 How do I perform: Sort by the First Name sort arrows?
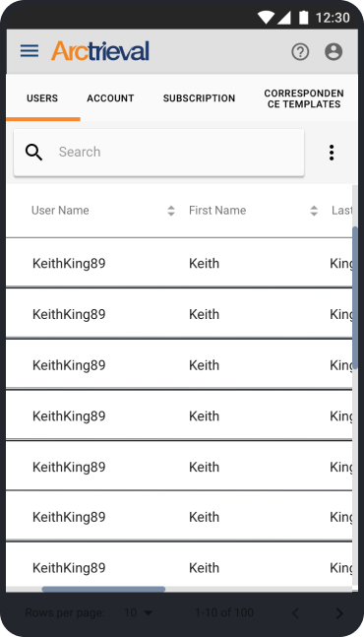pos(314,211)
